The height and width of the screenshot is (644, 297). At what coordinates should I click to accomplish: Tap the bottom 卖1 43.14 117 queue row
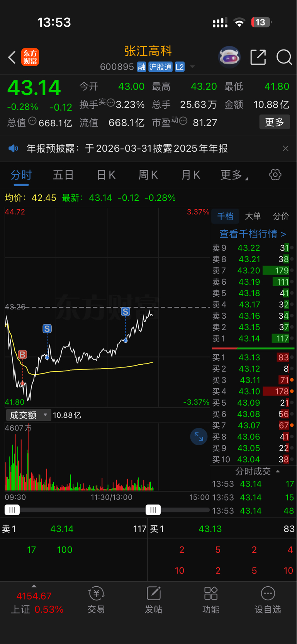tap(74, 529)
